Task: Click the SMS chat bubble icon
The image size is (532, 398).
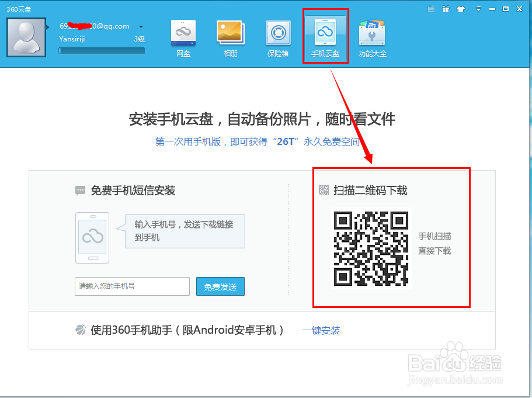Action: 80,191
